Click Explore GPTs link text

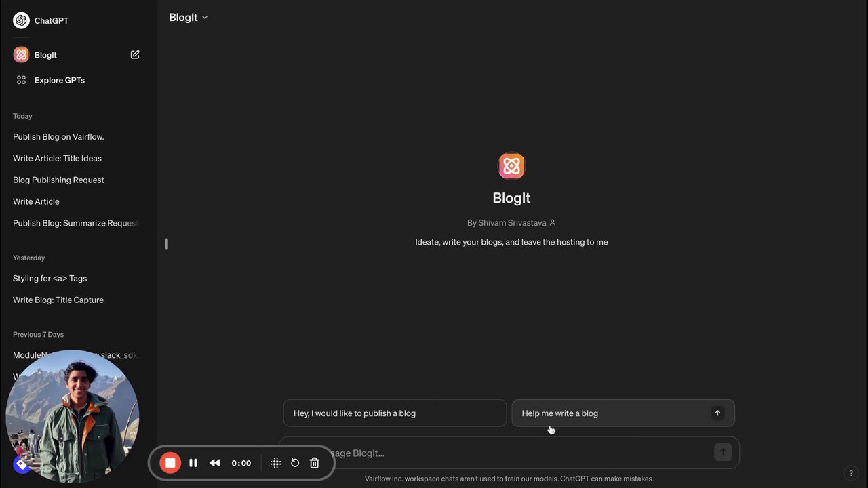tap(60, 80)
